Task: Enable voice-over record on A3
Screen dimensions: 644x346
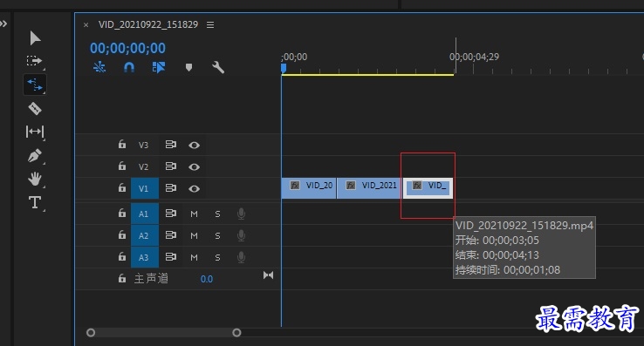Action: (x=241, y=257)
